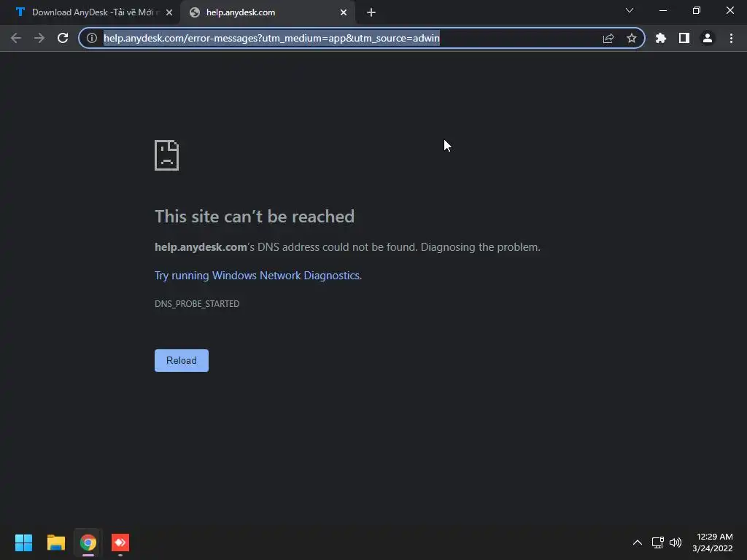
Task: Click the This site can't be reached heading
Action: [255, 217]
